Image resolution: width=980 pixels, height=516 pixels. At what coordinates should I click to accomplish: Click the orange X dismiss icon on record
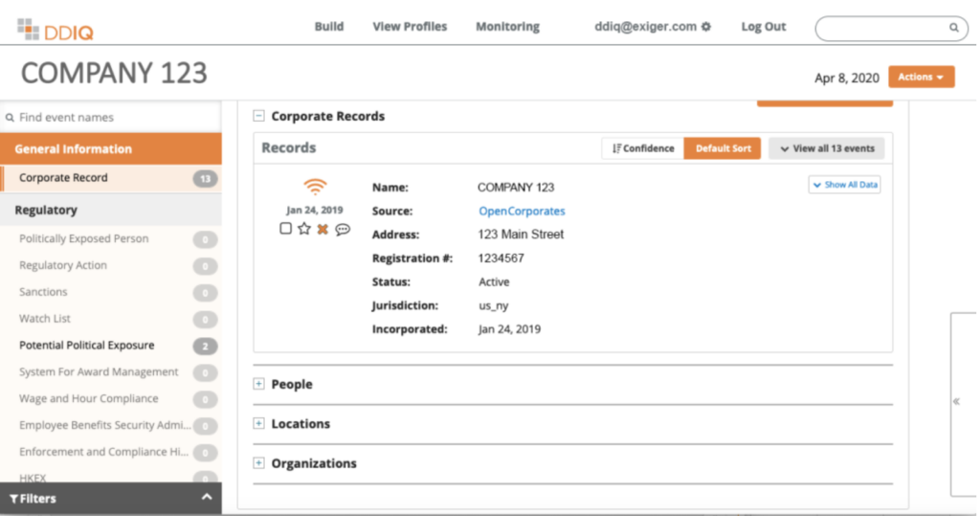323,229
